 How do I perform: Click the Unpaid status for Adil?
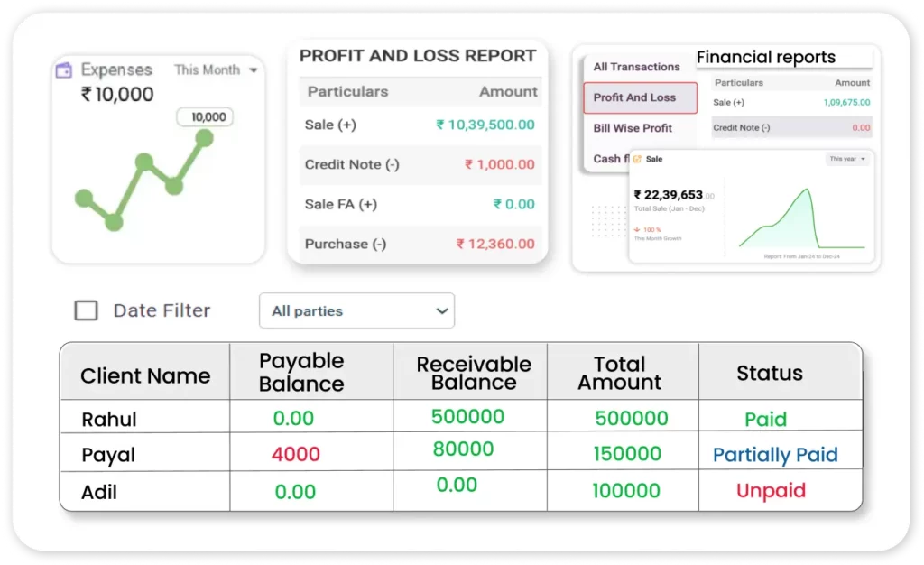(771, 491)
